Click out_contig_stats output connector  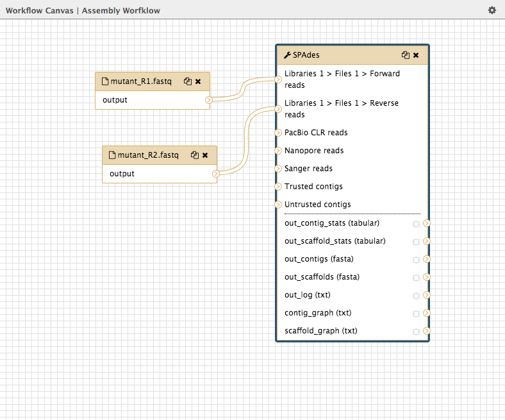pyautogui.click(x=427, y=223)
